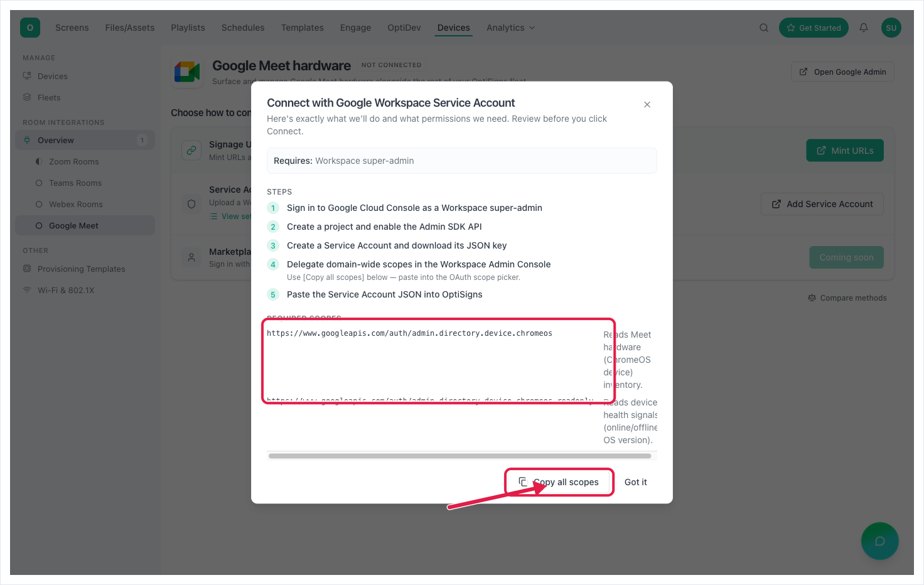Open the Screens tab
The image size is (924, 585).
point(72,28)
